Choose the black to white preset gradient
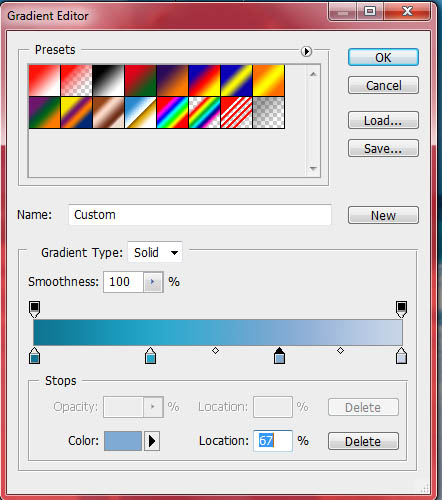 pyautogui.click(x=108, y=81)
